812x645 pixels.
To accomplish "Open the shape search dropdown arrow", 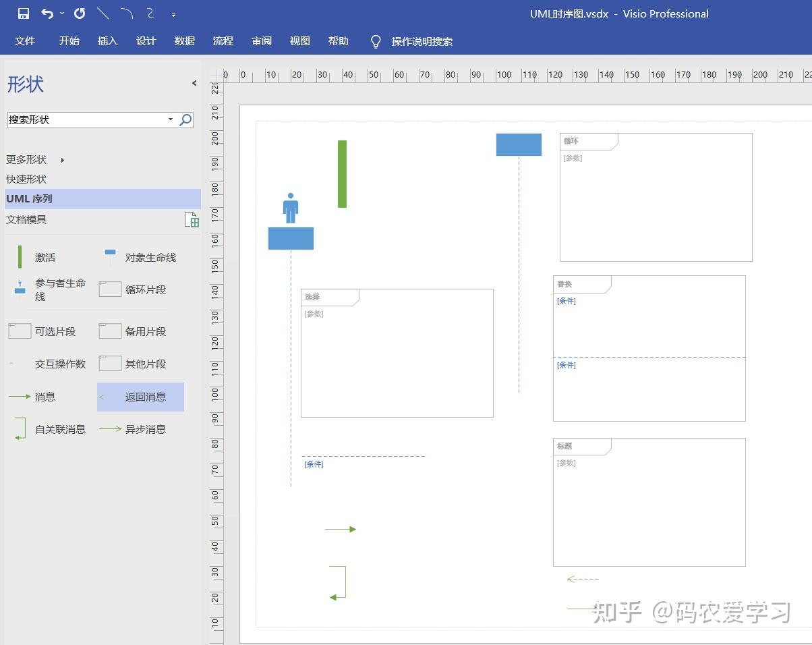I will point(171,119).
